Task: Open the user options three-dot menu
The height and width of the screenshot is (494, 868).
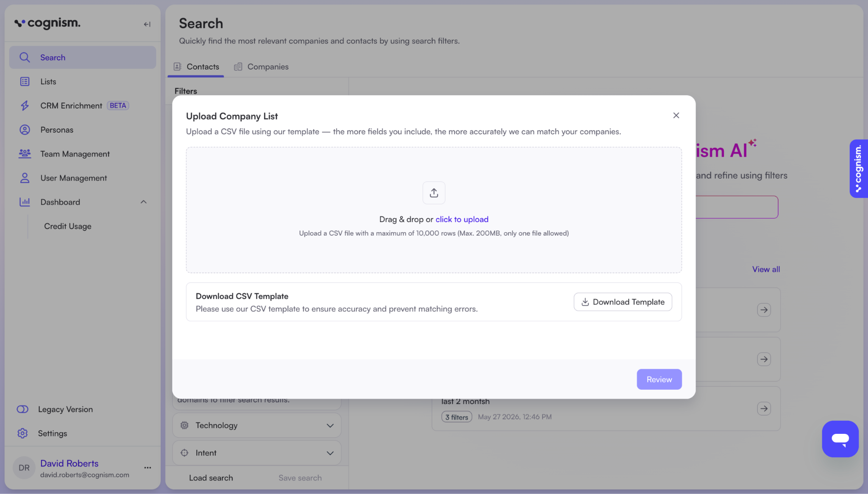Action: pos(147,468)
